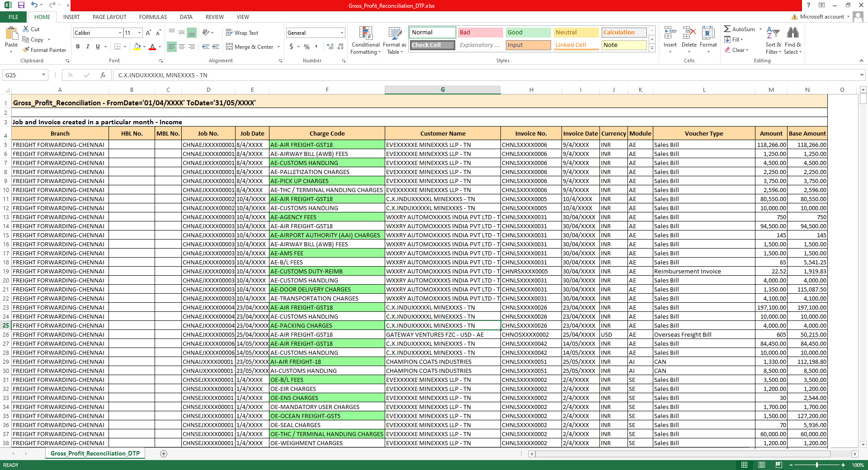Save the workbook using the floppy icon
Image resolution: width=868 pixels, height=470 pixels.
coord(21,5)
